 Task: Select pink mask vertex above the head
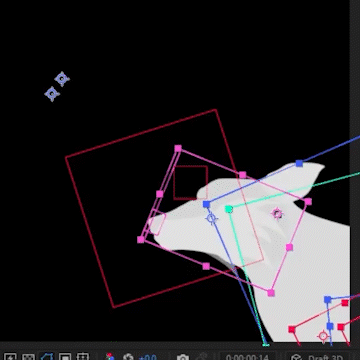coord(178,148)
